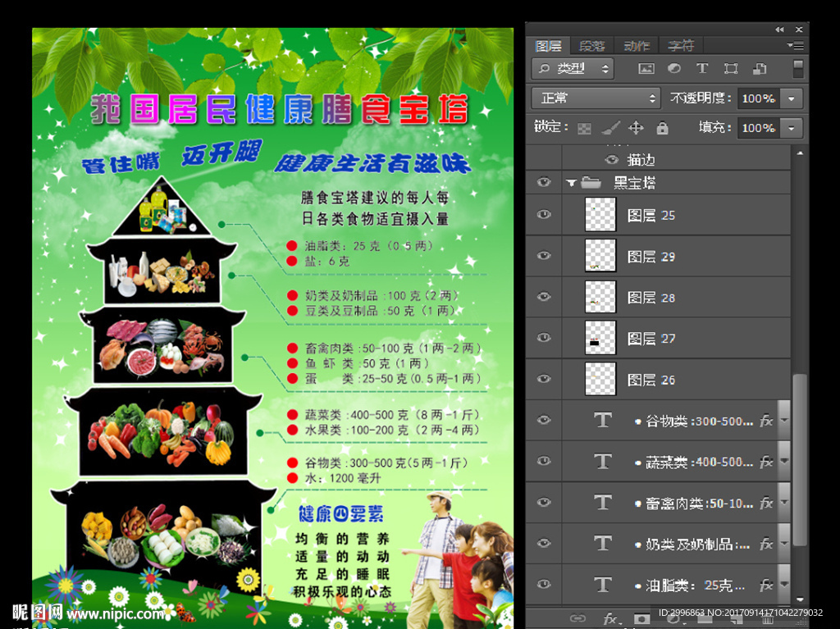
Task: Hide the 谷物类 text layer
Action: (544, 420)
